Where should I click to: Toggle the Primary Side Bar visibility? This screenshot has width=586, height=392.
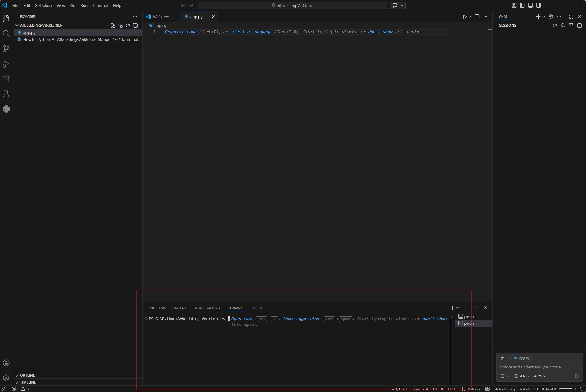(x=522, y=5)
